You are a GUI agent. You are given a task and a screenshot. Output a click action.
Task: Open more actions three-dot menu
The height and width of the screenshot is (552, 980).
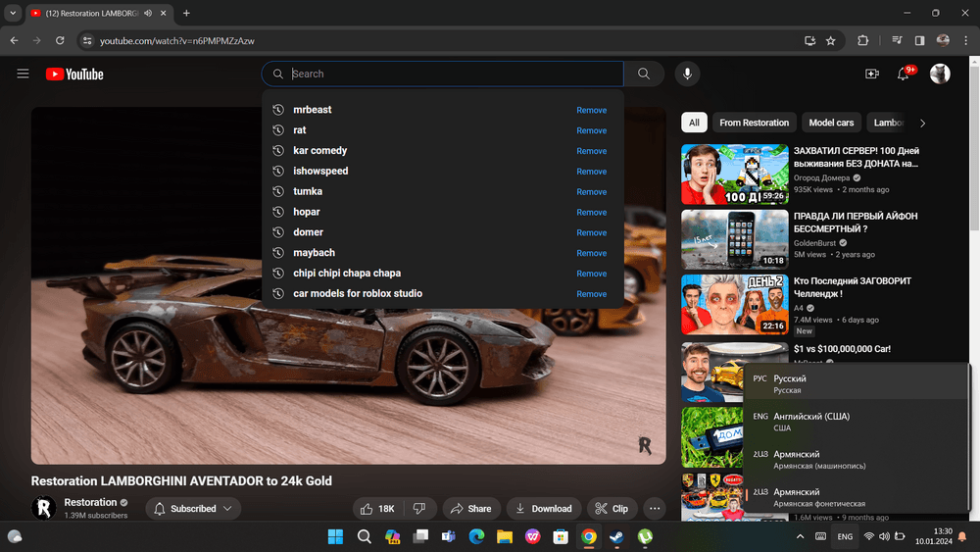655,509
